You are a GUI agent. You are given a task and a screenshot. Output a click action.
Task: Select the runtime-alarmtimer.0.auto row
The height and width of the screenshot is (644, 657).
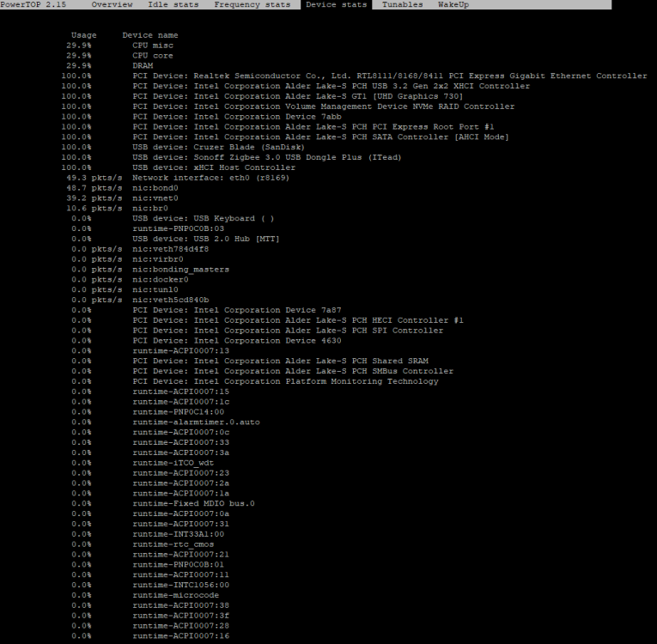(x=166, y=422)
